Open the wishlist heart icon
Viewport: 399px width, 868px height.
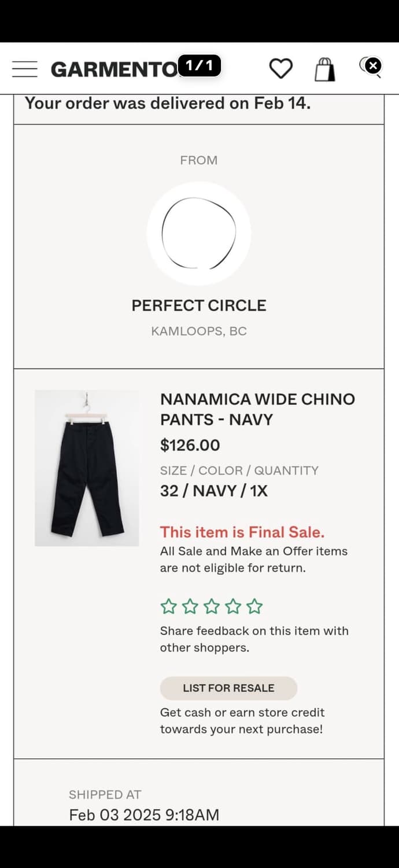pyautogui.click(x=281, y=69)
